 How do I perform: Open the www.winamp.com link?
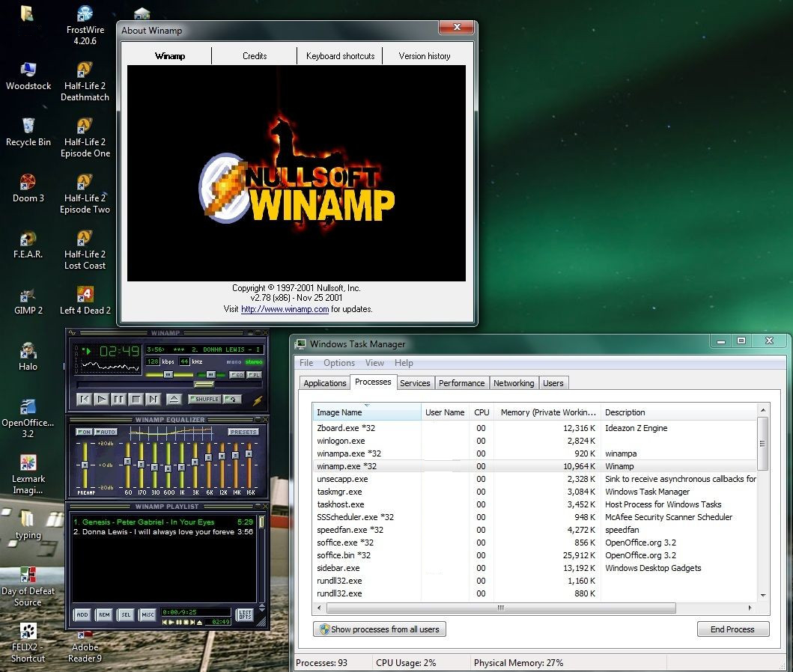[285, 309]
